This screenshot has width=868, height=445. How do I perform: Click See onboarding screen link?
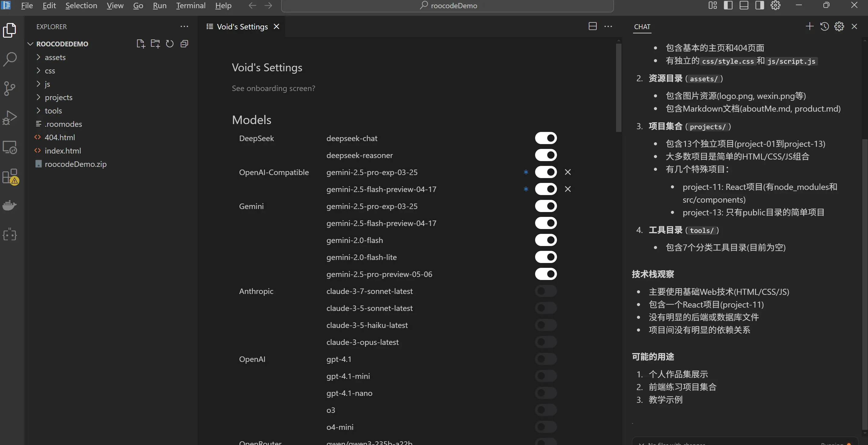[x=273, y=88]
